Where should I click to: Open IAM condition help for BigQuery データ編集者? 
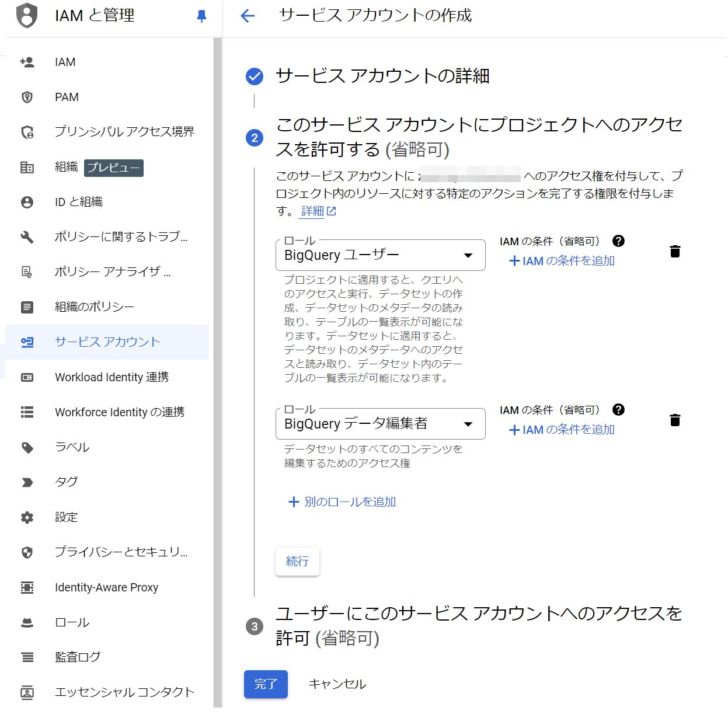619,410
